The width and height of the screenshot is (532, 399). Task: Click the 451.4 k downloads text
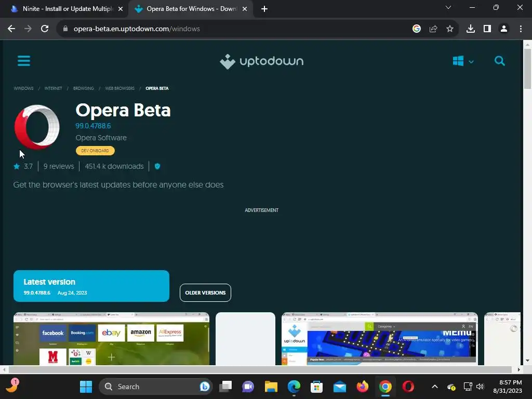click(x=114, y=166)
